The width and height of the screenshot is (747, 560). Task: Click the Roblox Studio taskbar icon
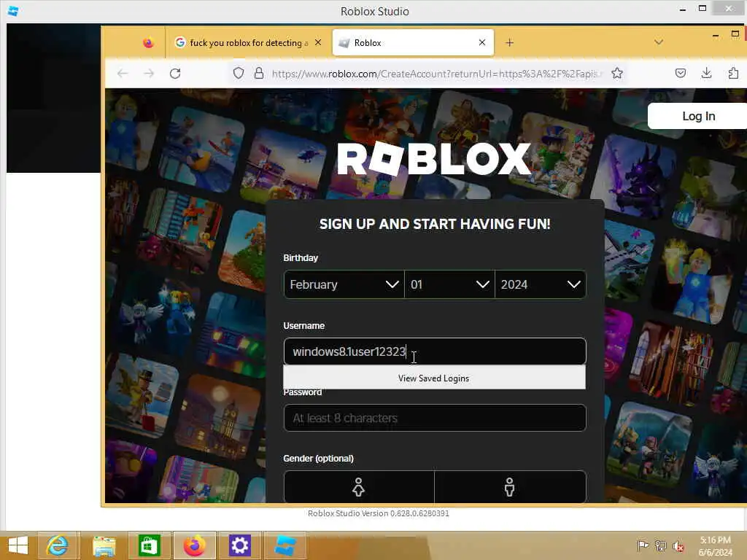coord(285,545)
